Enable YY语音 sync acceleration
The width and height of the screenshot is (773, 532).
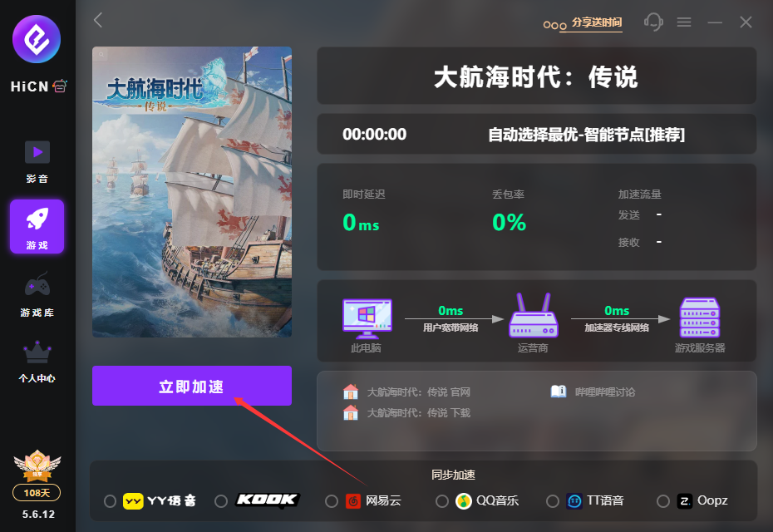pos(110,501)
